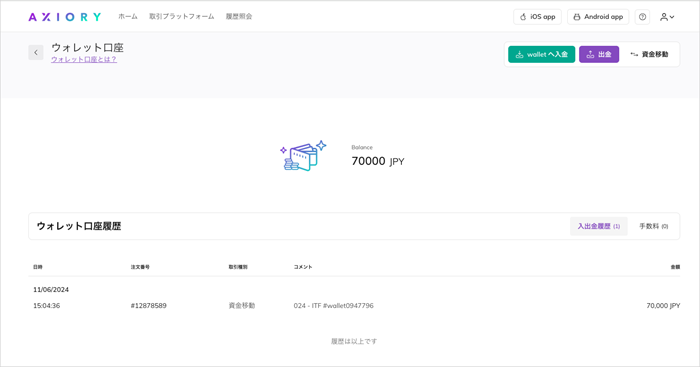Open the user account profile menu
Image resolution: width=700 pixels, height=367 pixels.
pos(667,17)
